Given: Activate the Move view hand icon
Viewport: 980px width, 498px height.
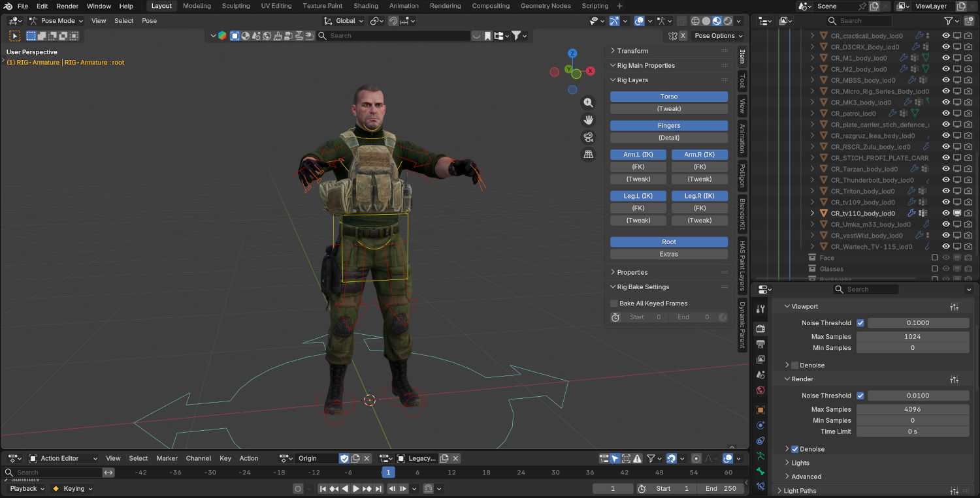Looking at the screenshot, I should point(589,119).
